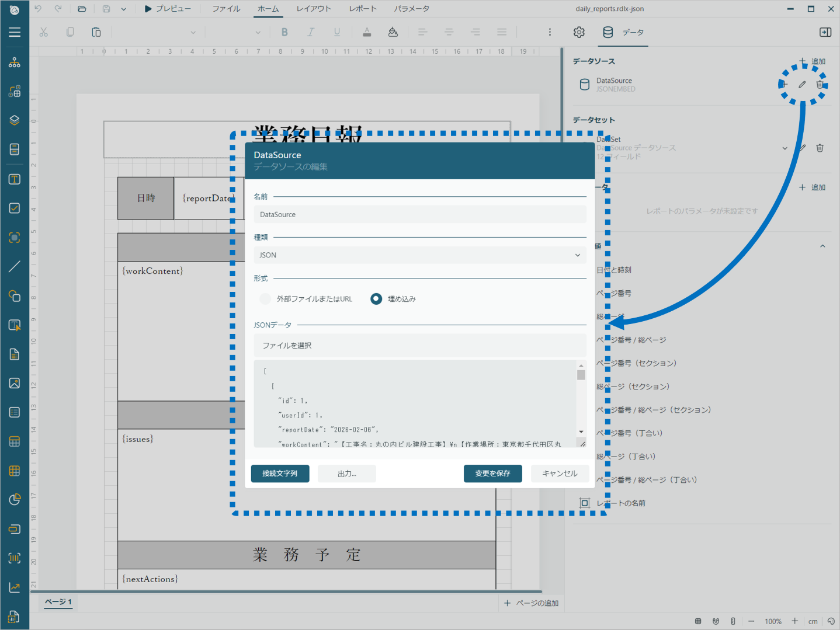Screen dimensions: 840x630
Task: Click the trash icon to delete DataSource
Action: 820,85
